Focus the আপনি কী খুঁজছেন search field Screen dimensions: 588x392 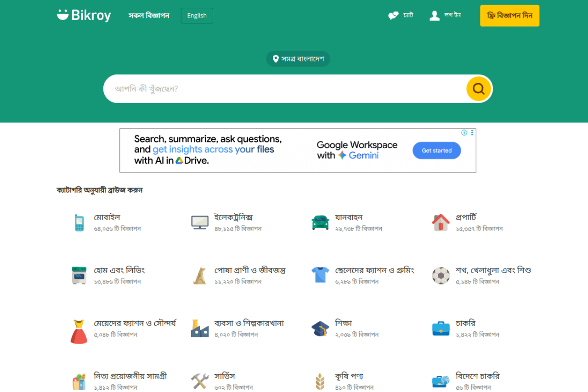pyautogui.click(x=285, y=89)
